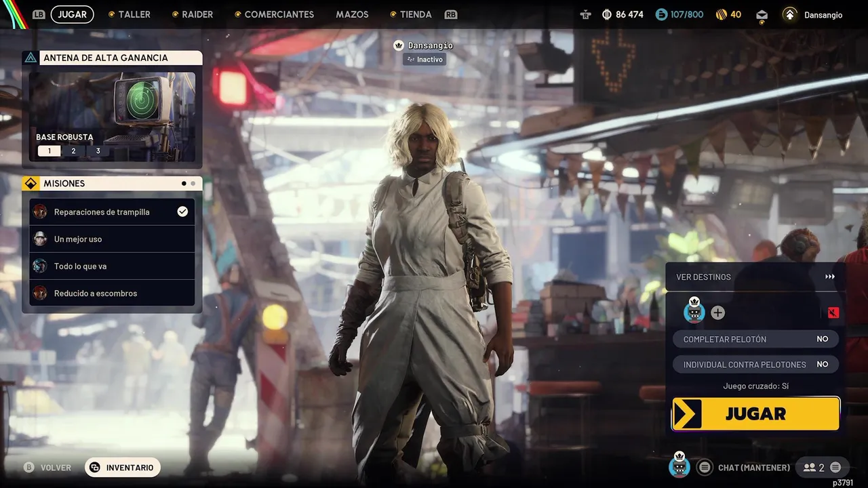Click the B button icon next to Volver
Screen dimensions: 868x488
[x=29, y=468]
